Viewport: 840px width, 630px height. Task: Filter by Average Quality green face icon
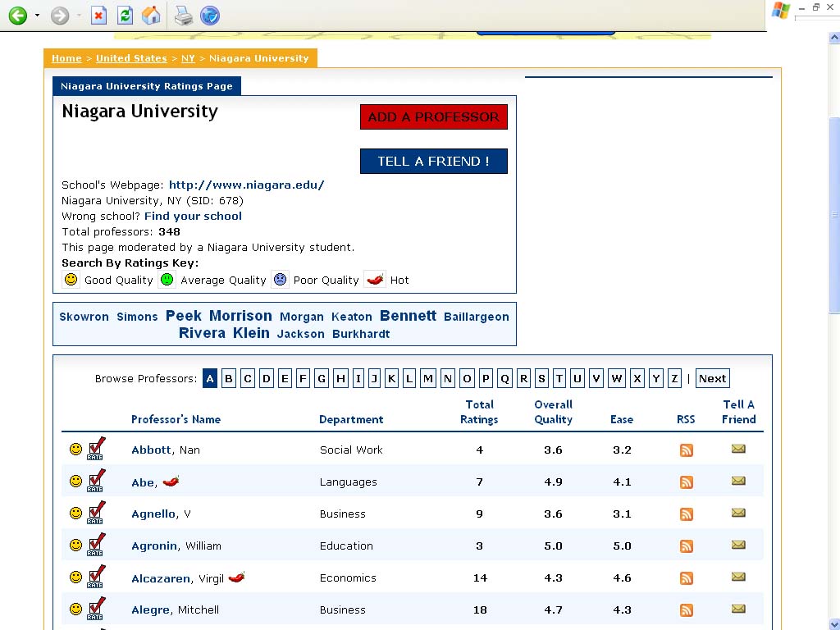pos(167,279)
